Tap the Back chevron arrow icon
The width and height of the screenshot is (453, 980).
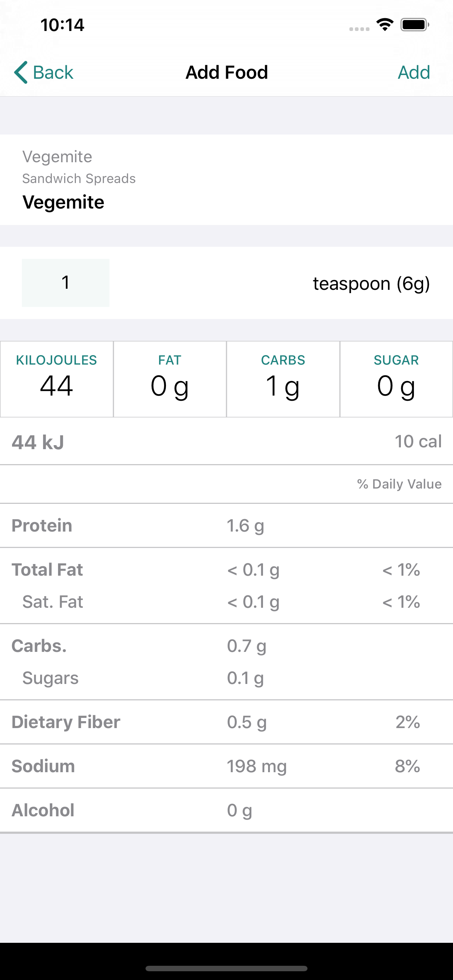tap(21, 72)
